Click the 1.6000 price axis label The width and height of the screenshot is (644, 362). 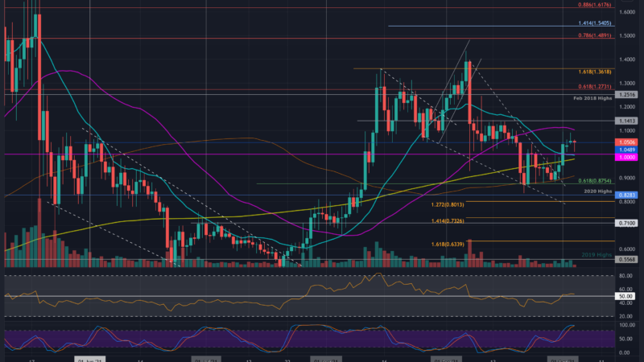tap(627, 12)
